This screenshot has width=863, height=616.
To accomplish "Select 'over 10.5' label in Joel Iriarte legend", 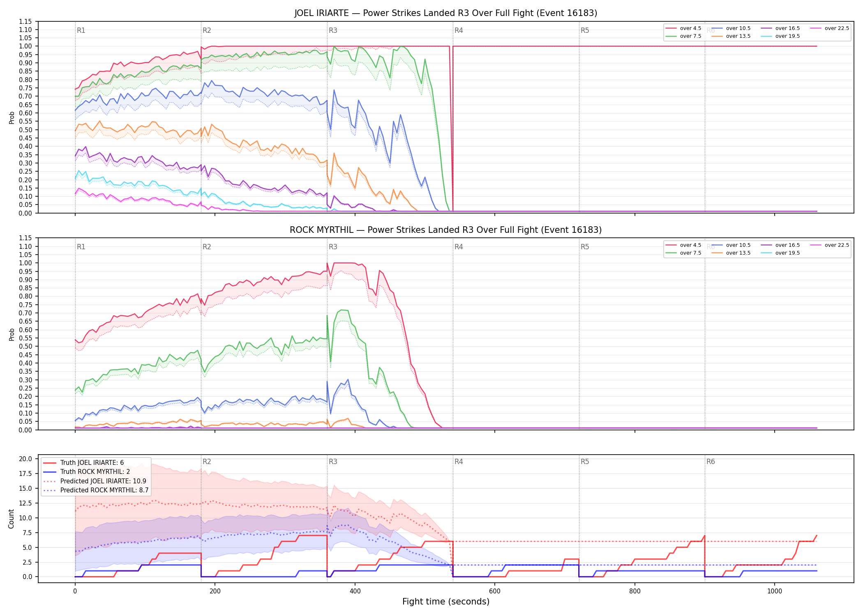I will 738,28.
